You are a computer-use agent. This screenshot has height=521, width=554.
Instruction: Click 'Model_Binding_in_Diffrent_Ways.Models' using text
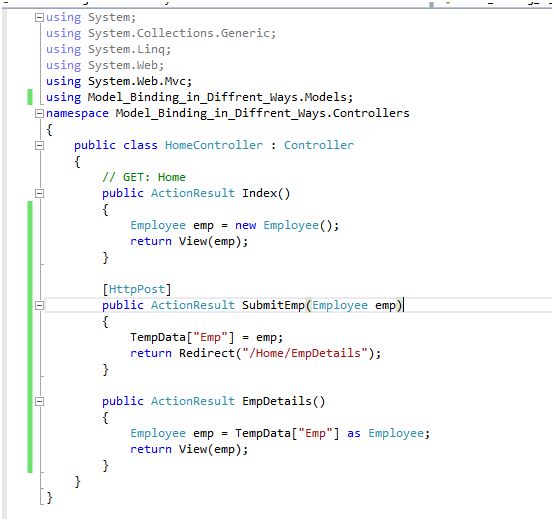pos(218,97)
